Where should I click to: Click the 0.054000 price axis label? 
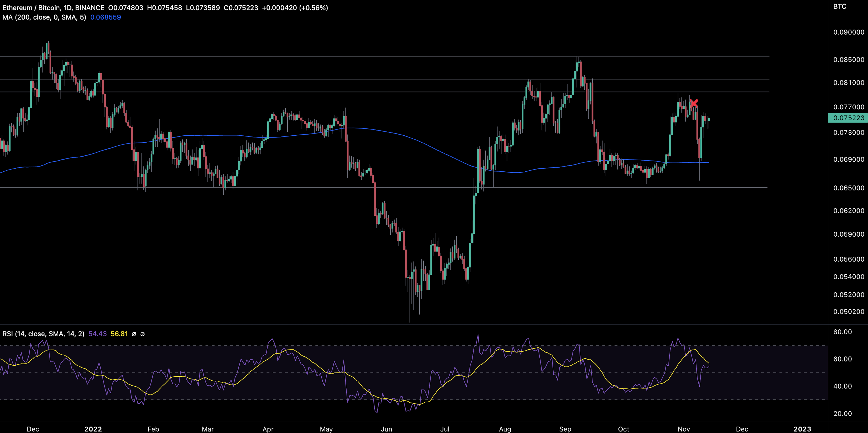point(849,277)
